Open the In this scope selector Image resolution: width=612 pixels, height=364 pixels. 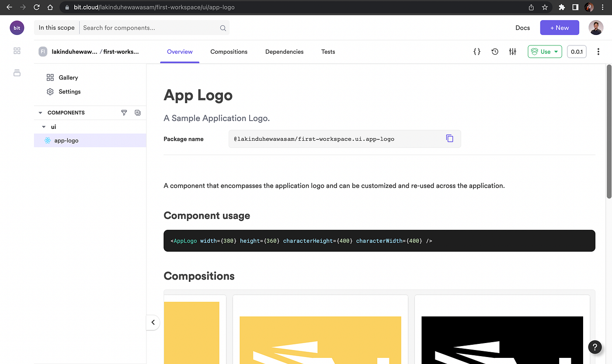[x=57, y=28]
